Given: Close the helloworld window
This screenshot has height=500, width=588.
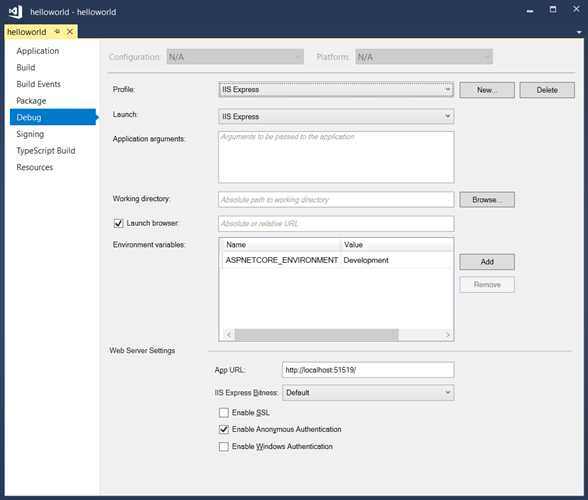Looking at the screenshot, I should pos(576,9).
